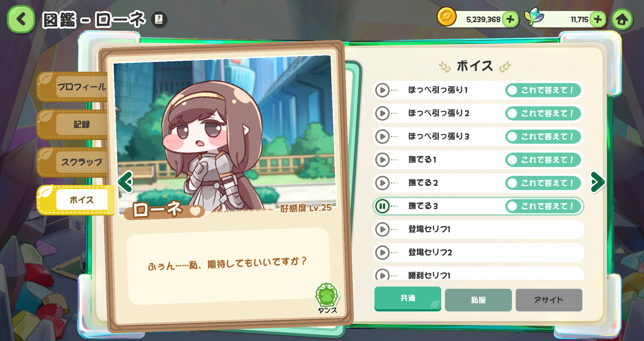Switch to the アサイド voice category
The width and height of the screenshot is (644, 341).
tap(549, 300)
